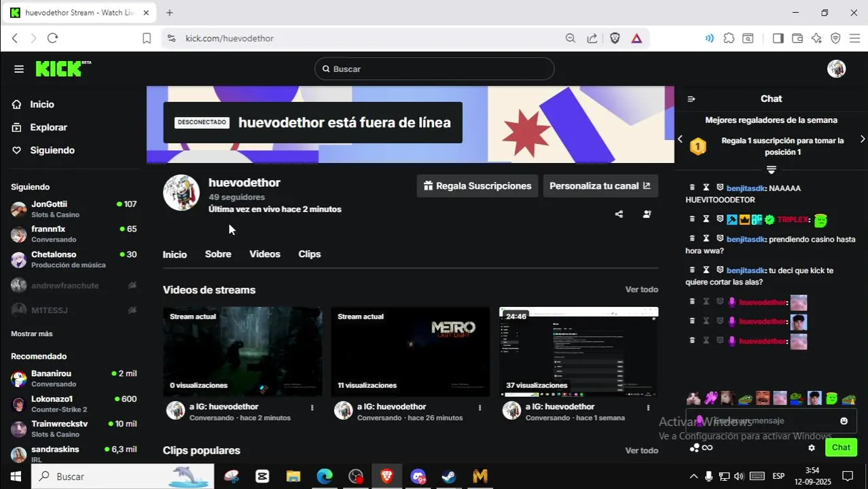The height and width of the screenshot is (489, 868).
Task: Open options for the 'hace 2 minutos' video
Action: click(312, 407)
